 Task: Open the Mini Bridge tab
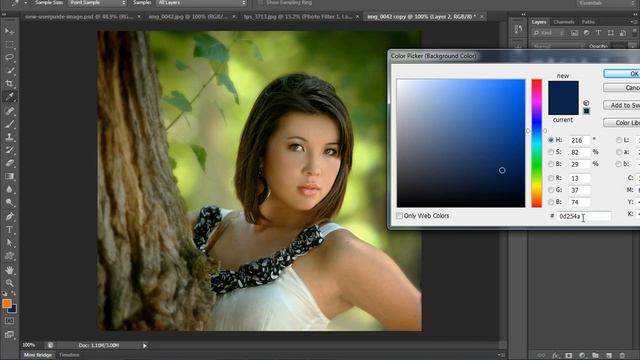(x=38, y=355)
